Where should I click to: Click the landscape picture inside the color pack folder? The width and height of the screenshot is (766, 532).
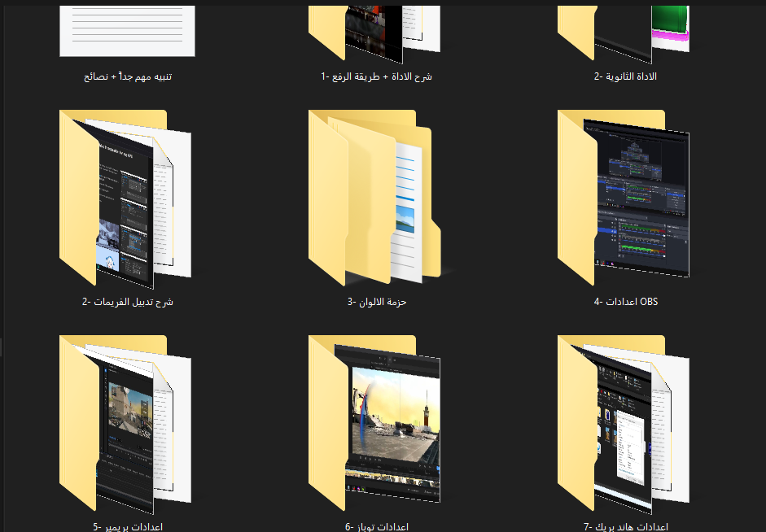(x=405, y=219)
